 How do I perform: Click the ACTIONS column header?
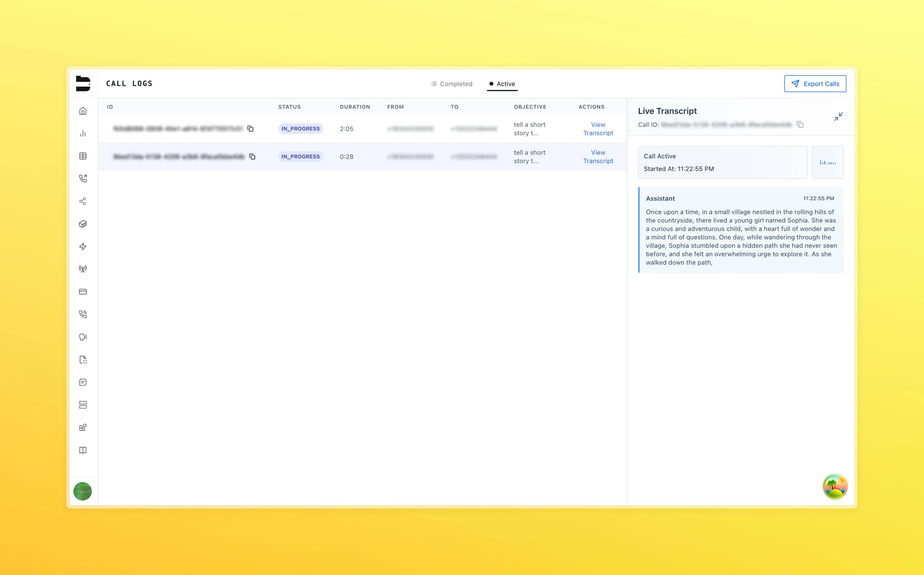click(591, 107)
